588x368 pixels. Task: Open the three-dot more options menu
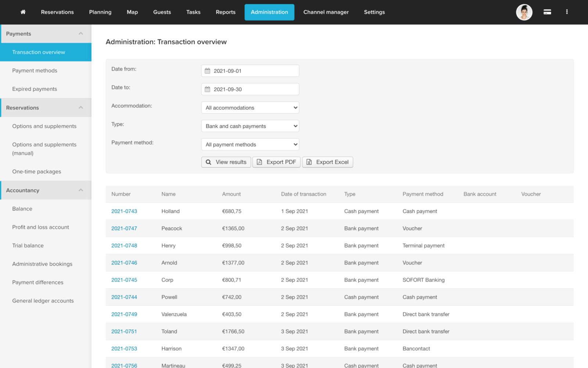(567, 12)
